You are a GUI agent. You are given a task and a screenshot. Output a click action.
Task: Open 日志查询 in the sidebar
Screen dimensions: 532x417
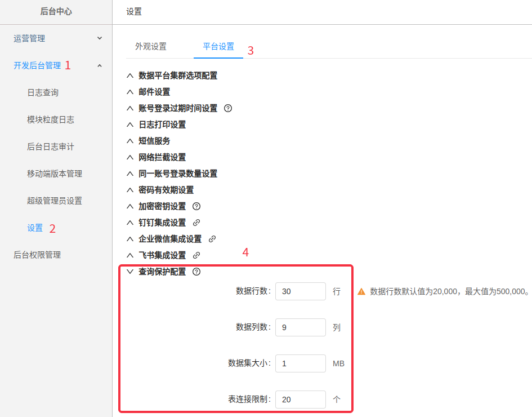(43, 92)
